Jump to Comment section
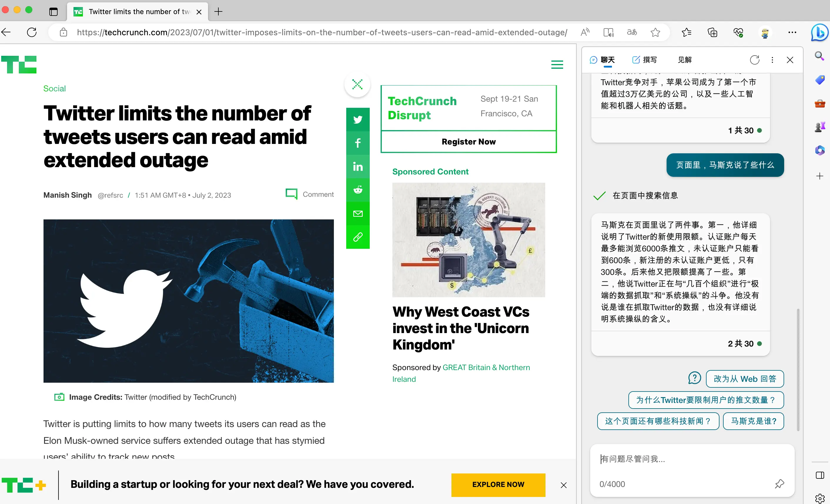 (309, 194)
